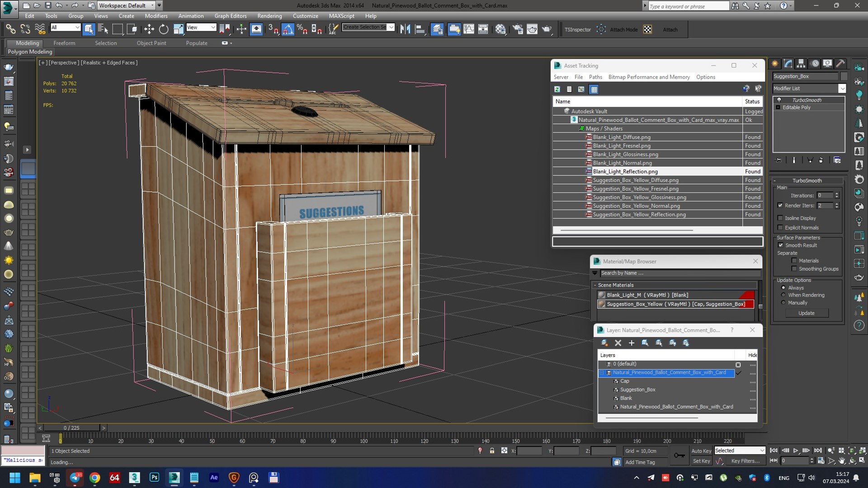The width and height of the screenshot is (868, 488).
Task: Open the Align tool
Action: 420,29
